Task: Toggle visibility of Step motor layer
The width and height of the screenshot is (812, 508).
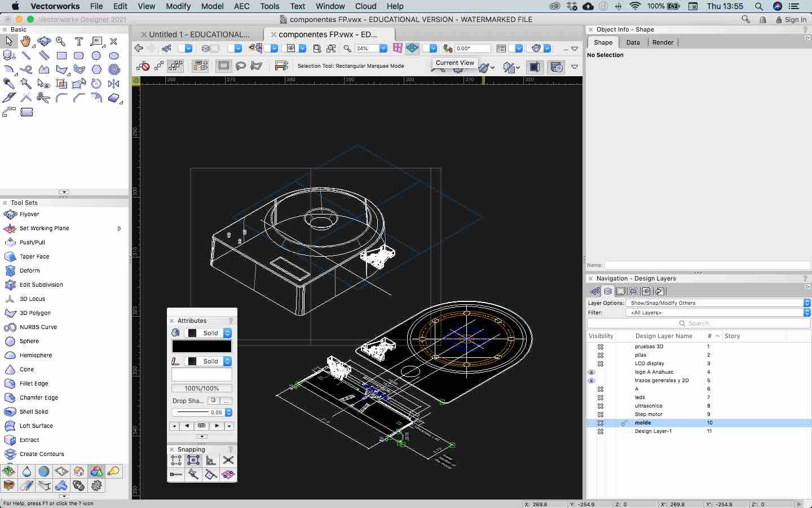Action: [601, 414]
